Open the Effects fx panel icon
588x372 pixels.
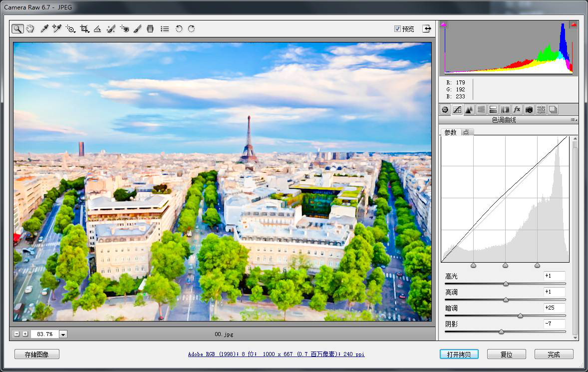coord(517,109)
